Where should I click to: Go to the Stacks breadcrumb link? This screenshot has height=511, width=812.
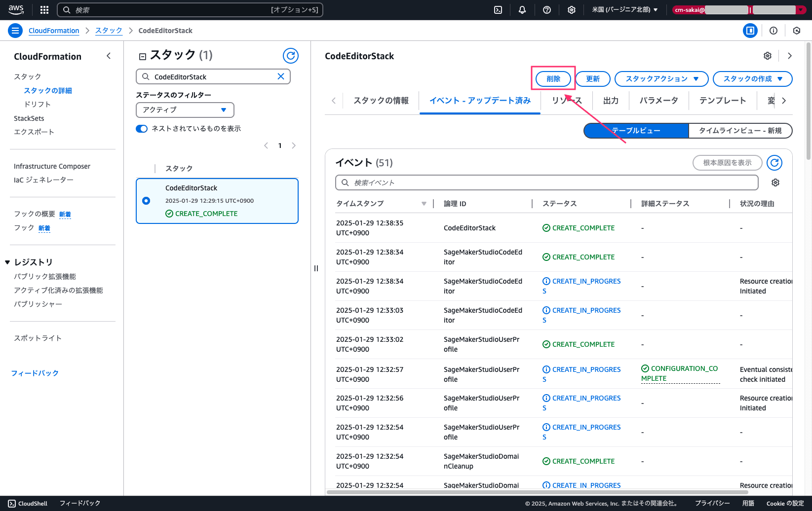(x=109, y=31)
